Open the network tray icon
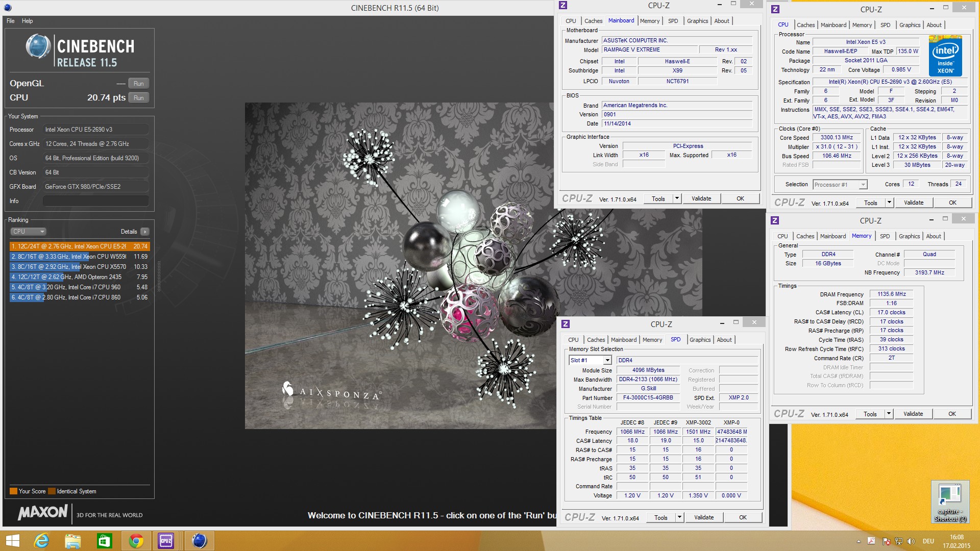The width and height of the screenshot is (980, 551). (x=898, y=541)
